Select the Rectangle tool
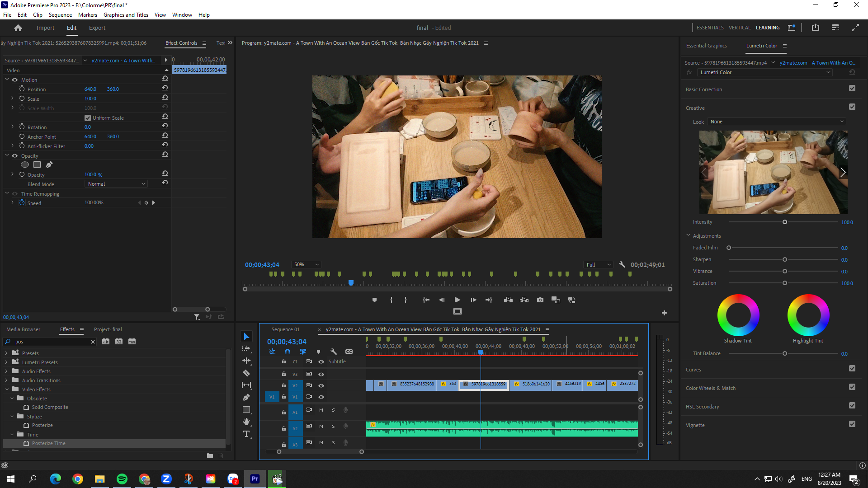The height and width of the screenshot is (488, 868). [x=246, y=409]
